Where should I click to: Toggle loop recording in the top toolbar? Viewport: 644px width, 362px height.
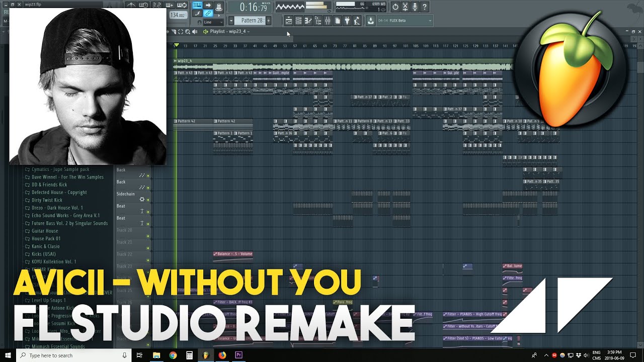coord(182,5)
